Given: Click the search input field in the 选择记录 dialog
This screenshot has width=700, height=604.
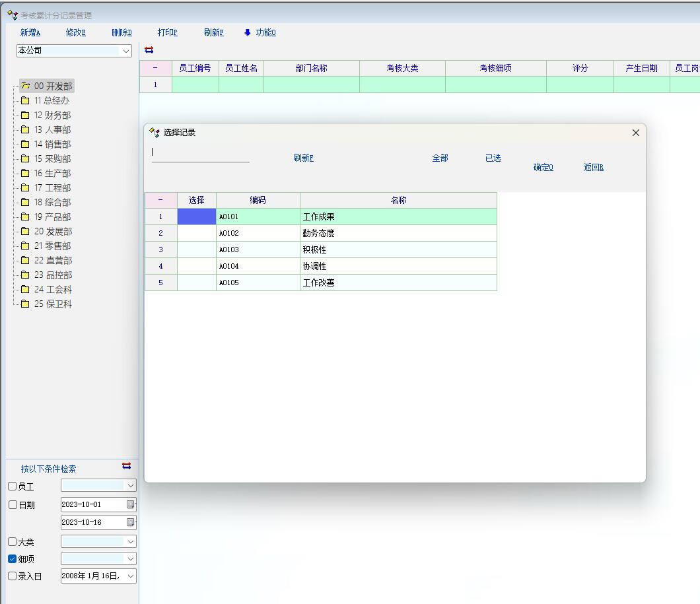Looking at the screenshot, I should tap(201, 154).
